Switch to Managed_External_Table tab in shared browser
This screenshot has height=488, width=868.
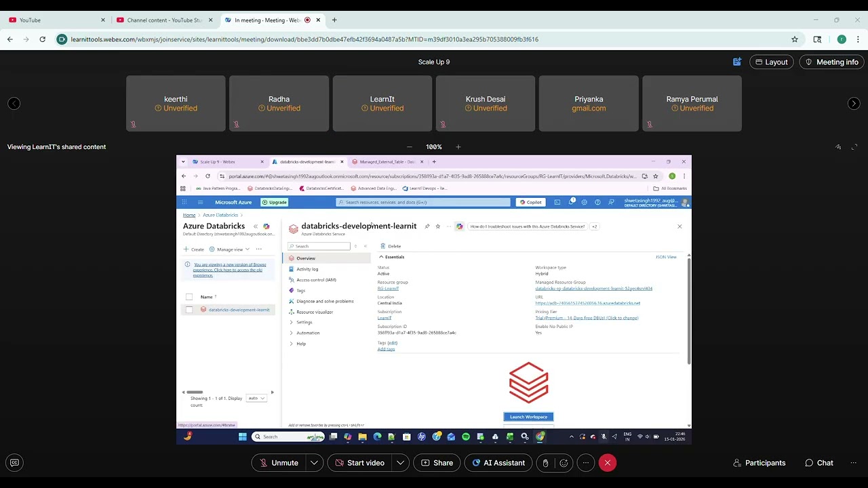point(388,162)
